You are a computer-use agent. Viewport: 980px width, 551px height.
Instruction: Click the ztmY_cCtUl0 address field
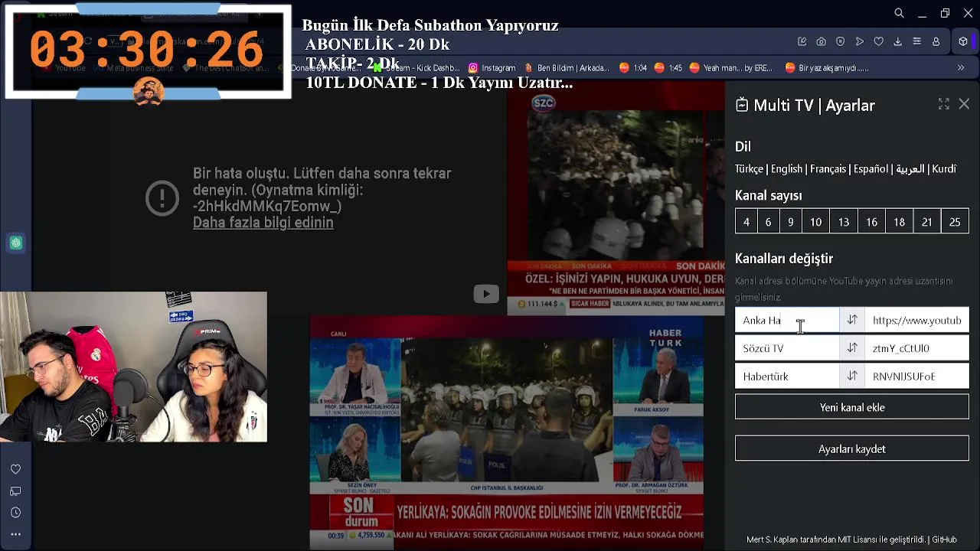point(916,348)
